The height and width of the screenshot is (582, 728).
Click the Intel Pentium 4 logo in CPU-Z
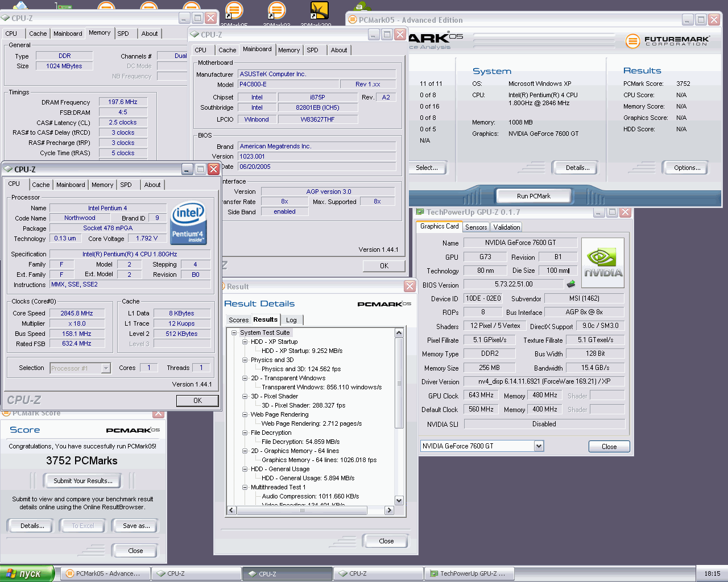point(189,223)
